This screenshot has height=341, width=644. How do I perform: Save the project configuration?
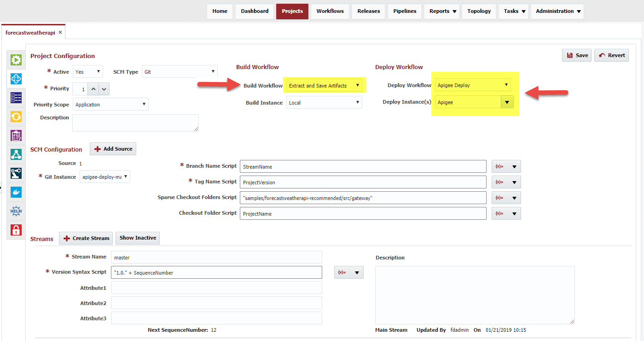click(x=577, y=55)
